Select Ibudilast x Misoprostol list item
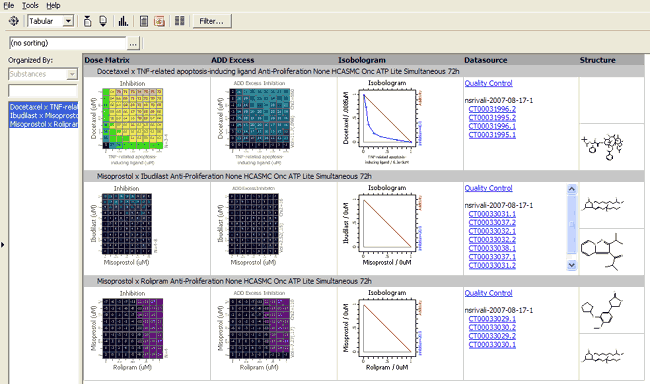The image size is (650, 384). point(44,116)
